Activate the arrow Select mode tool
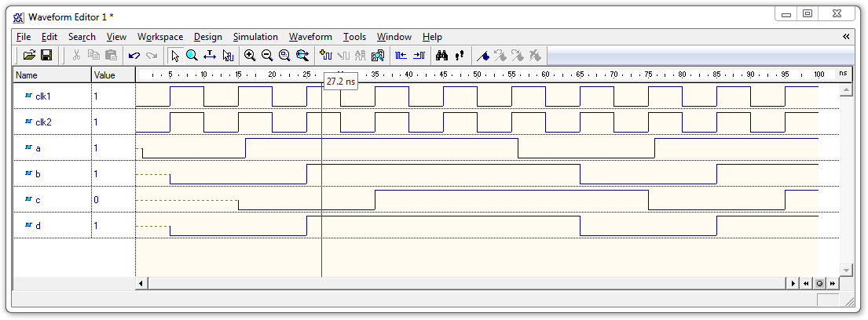 pos(175,55)
